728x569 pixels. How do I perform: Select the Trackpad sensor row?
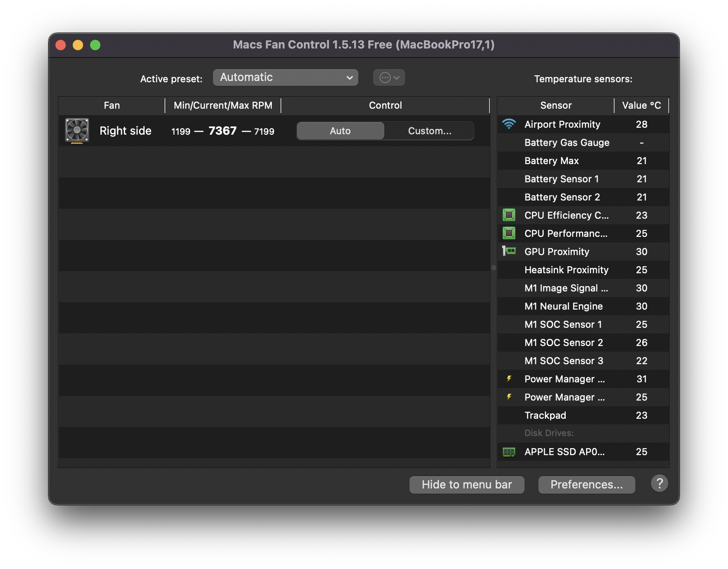(583, 415)
